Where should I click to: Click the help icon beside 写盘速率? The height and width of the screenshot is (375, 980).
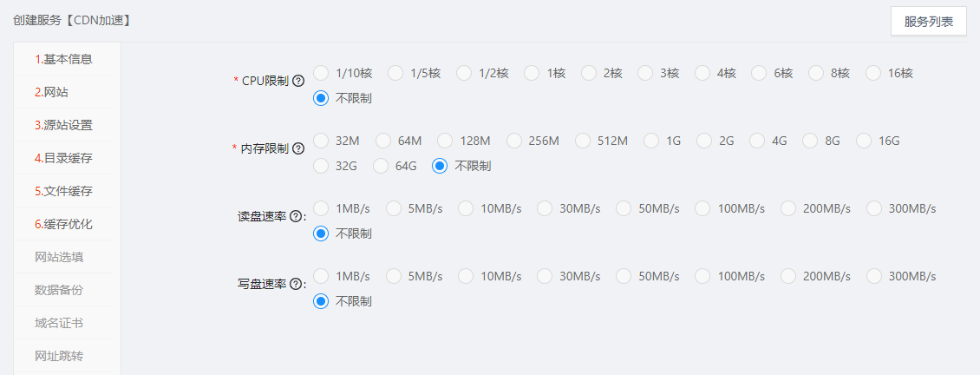click(297, 284)
